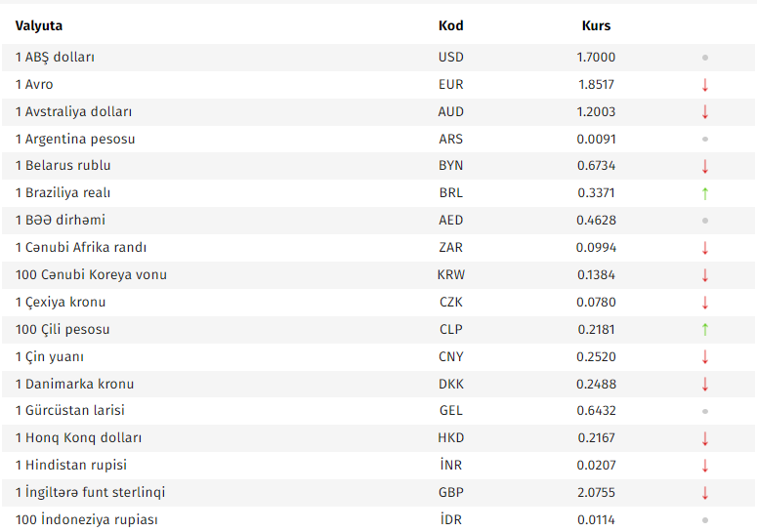The height and width of the screenshot is (532, 757).
Task: Click the green up arrow for Braziliya realı
Action: coord(704,193)
